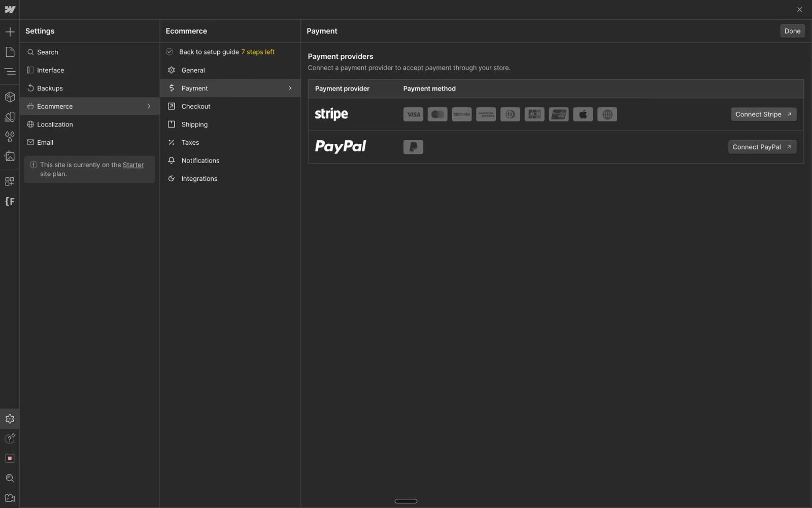Click the American Express icon
Viewport: 812px width, 508px height.
(x=486, y=114)
